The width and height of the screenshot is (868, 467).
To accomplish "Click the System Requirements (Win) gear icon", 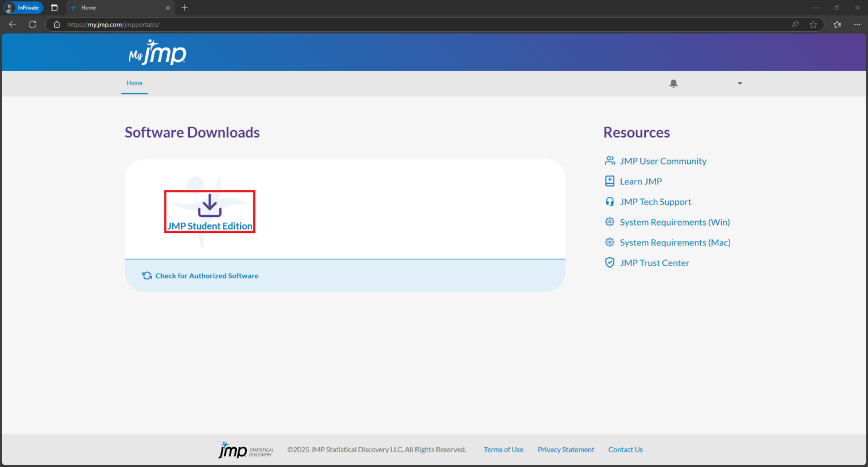I will 609,221.
